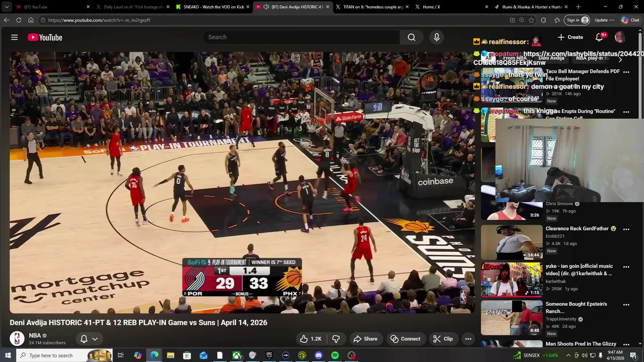Open the Windows Start menu
Screen dimensions: 644x362
tap(8, 355)
